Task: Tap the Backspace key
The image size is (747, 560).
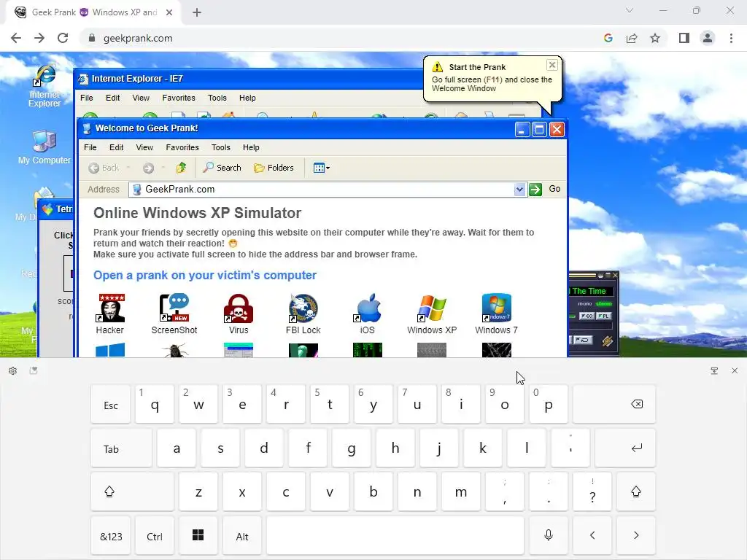Action: [614, 405]
